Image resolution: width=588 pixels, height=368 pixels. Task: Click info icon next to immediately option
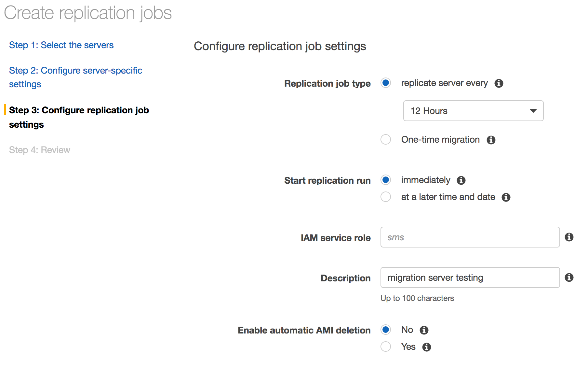(x=461, y=180)
